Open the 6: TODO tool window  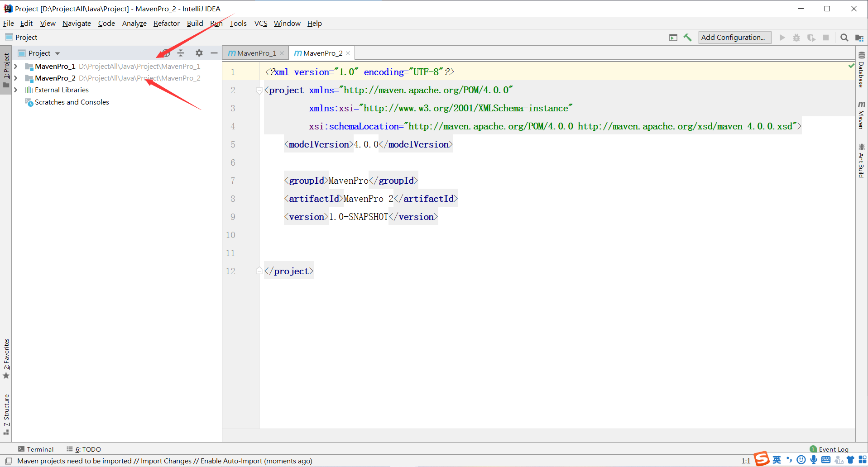pyautogui.click(x=84, y=449)
